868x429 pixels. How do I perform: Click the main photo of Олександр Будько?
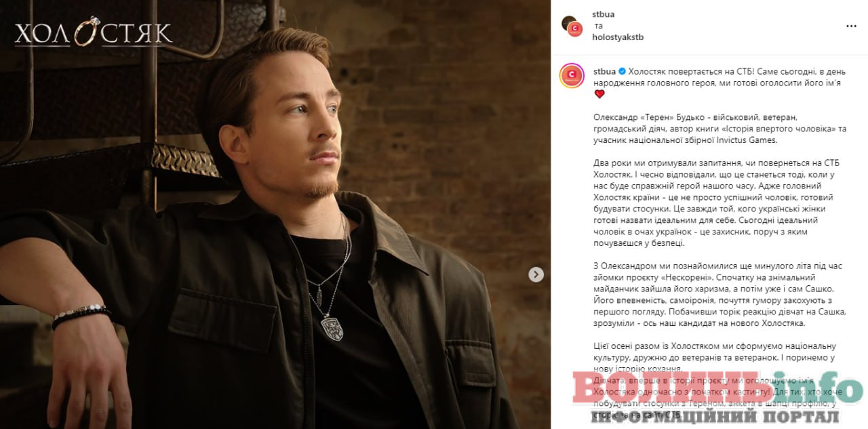pos(275,214)
